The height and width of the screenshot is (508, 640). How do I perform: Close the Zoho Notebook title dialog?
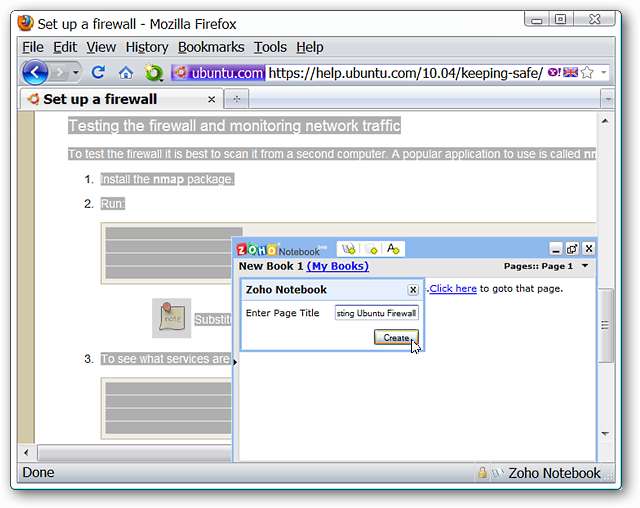413,290
